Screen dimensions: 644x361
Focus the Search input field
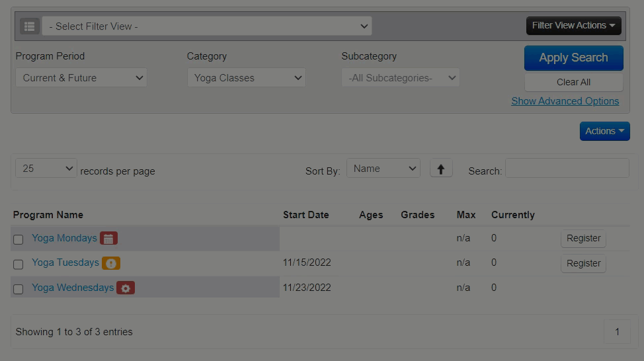pos(567,169)
